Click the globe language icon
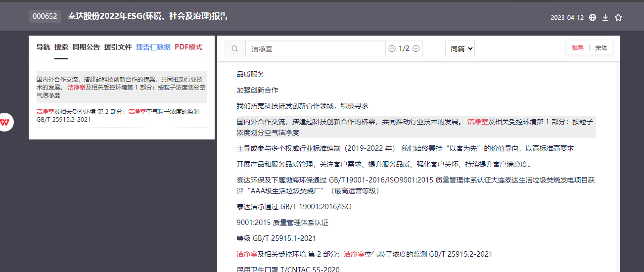 pyautogui.click(x=593, y=17)
